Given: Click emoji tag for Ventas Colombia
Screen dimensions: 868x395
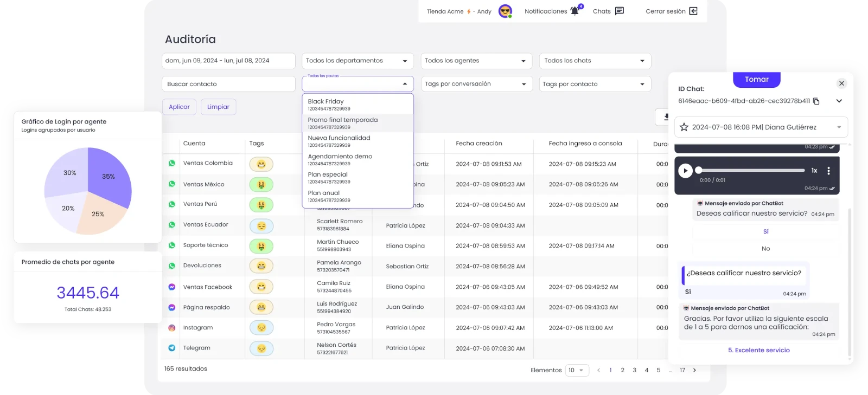Looking at the screenshot, I should [261, 164].
